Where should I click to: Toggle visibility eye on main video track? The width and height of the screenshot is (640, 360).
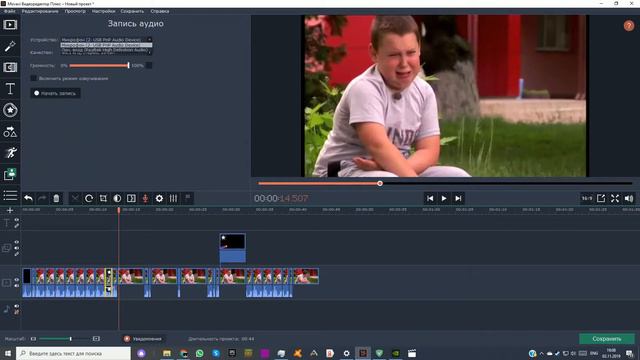coord(17,280)
